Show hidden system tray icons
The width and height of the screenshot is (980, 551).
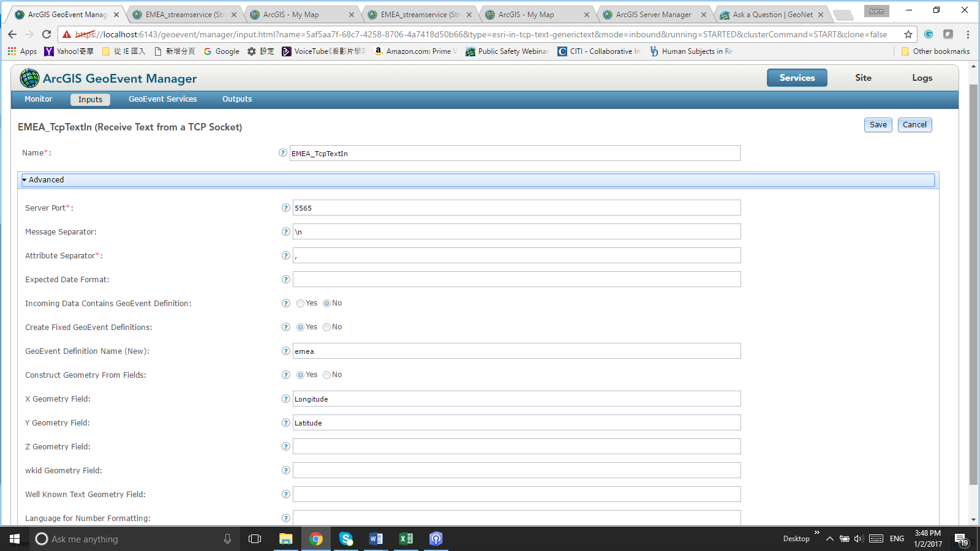(829, 539)
